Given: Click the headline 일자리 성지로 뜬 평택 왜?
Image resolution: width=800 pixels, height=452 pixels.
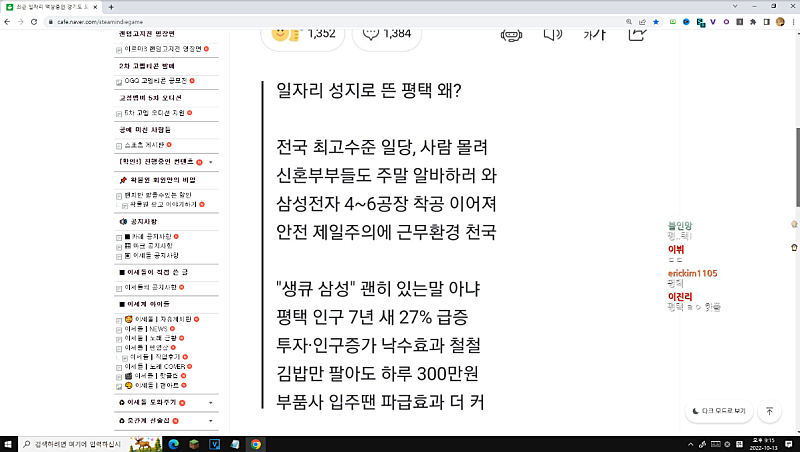Looking at the screenshot, I should click(368, 90).
